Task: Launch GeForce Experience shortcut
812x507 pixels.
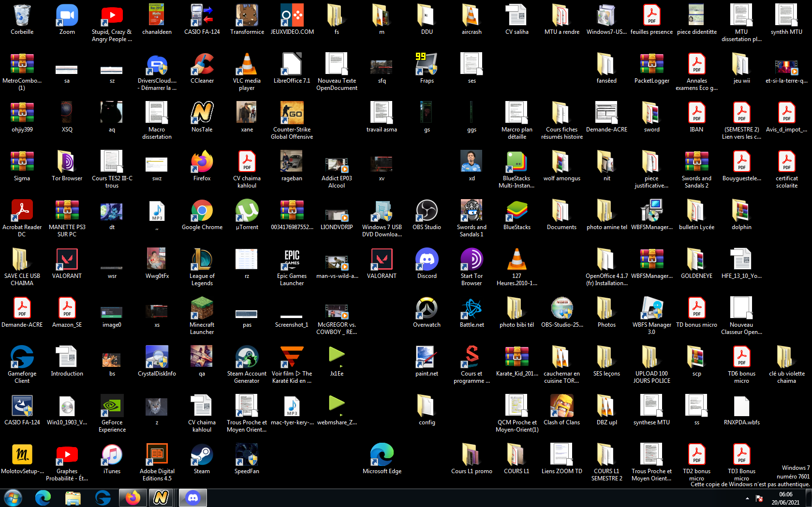Action: pyautogui.click(x=112, y=413)
